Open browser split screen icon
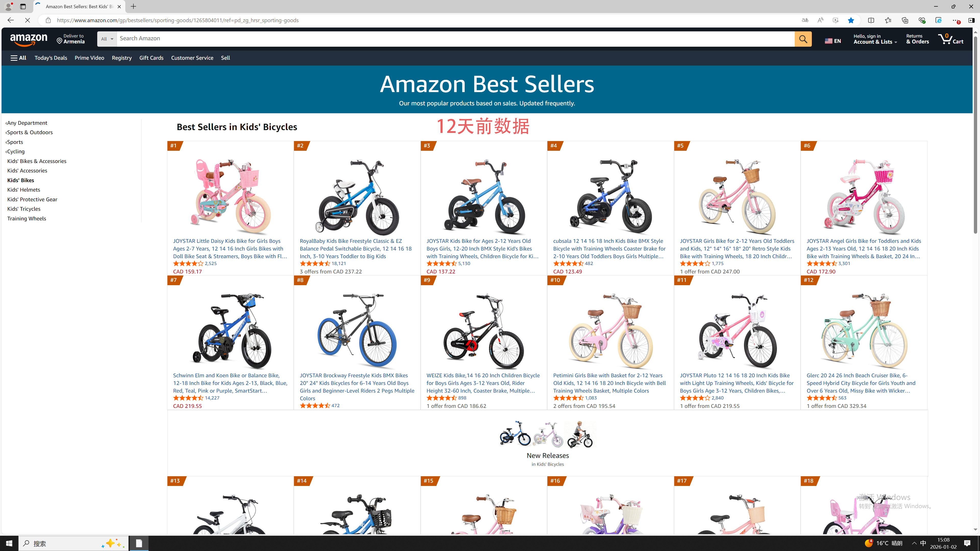The width and height of the screenshot is (980, 551). point(871,20)
